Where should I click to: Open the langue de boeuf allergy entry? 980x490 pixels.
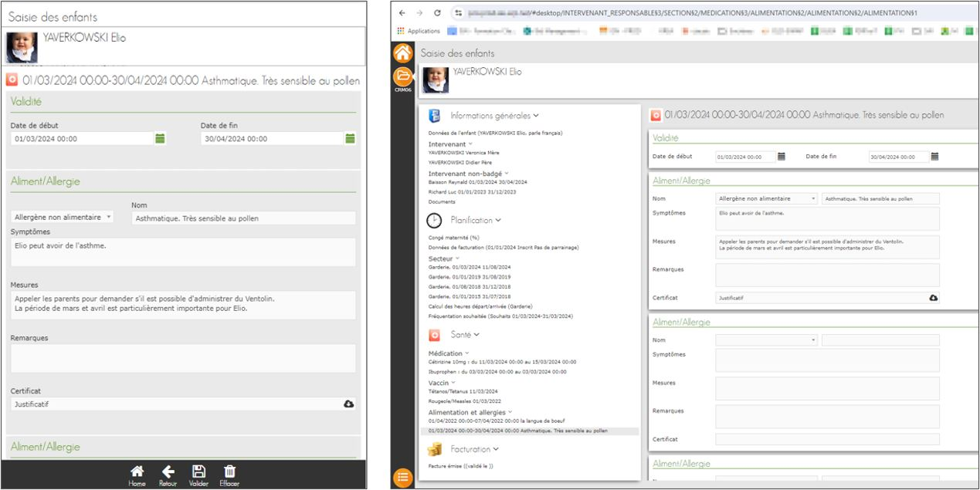(495, 421)
